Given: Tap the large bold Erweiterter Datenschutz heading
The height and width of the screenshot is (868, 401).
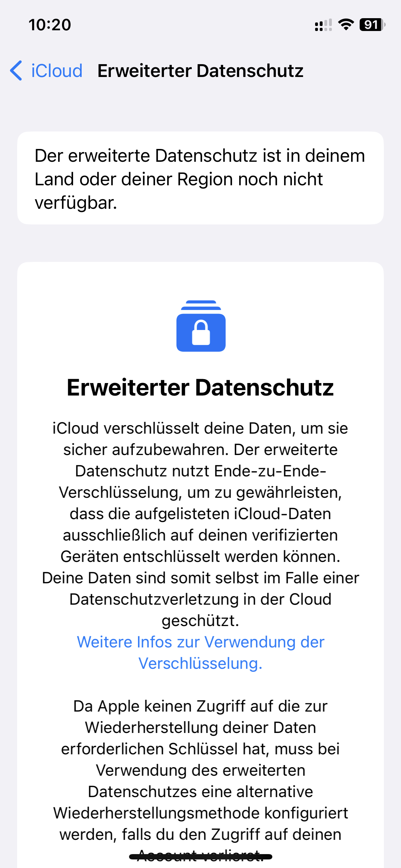Looking at the screenshot, I should (200, 387).
